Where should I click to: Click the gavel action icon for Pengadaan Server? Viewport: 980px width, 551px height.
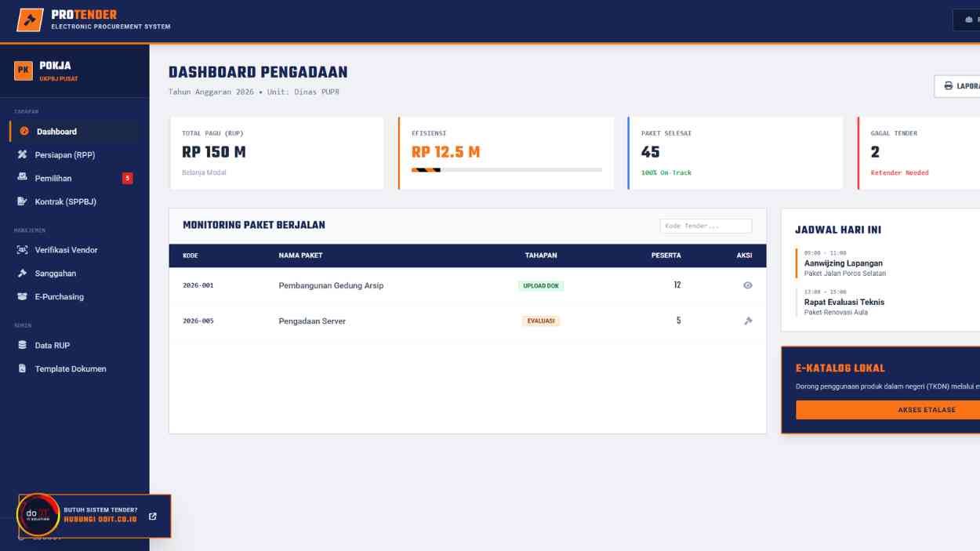coord(747,321)
